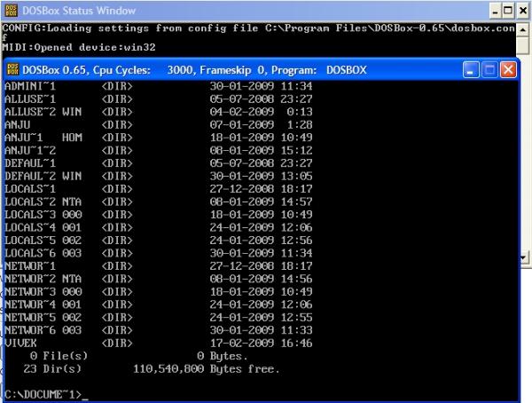Click the 23 Dir(s) summary text
Screen dimensions: 532x403
point(52,368)
